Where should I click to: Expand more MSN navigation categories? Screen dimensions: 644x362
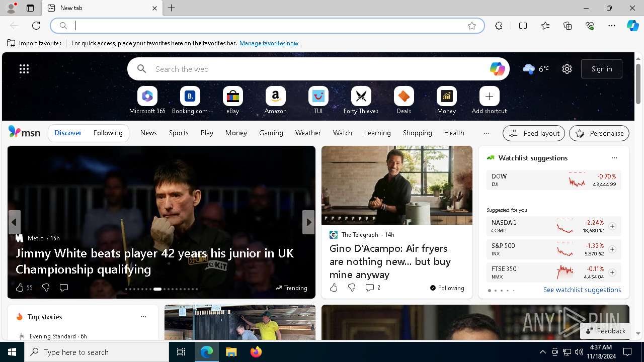pyautogui.click(x=486, y=133)
